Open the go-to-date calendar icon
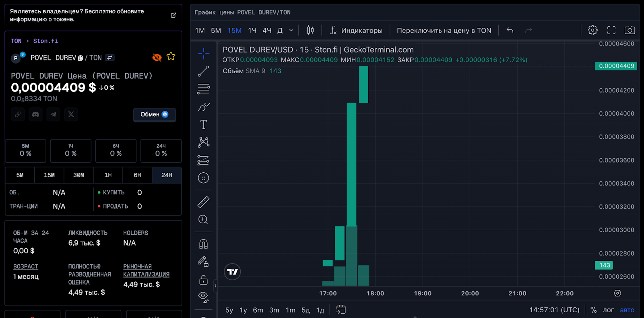 [341, 310]
